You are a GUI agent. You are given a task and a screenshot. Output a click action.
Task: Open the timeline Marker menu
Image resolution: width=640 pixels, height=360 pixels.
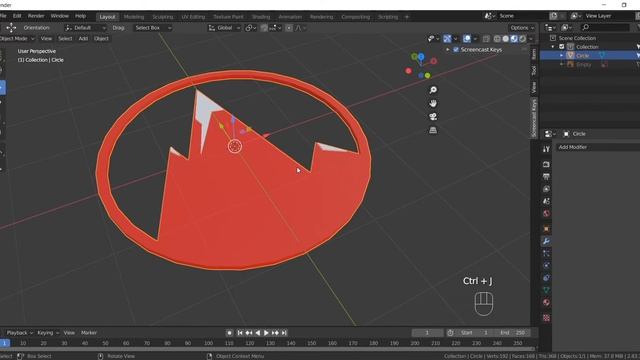point(89,333)
